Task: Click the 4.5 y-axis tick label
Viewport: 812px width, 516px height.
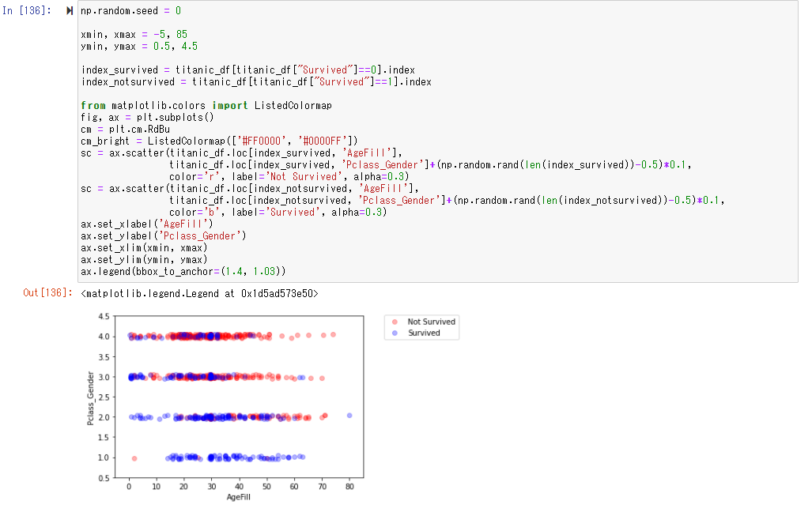Action: click(104, 316)
